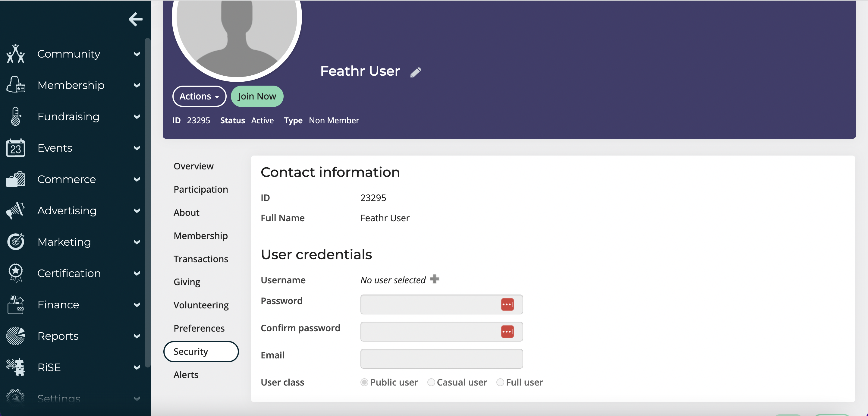Switch to the Overview tab
868x416 pixels.
193,166
